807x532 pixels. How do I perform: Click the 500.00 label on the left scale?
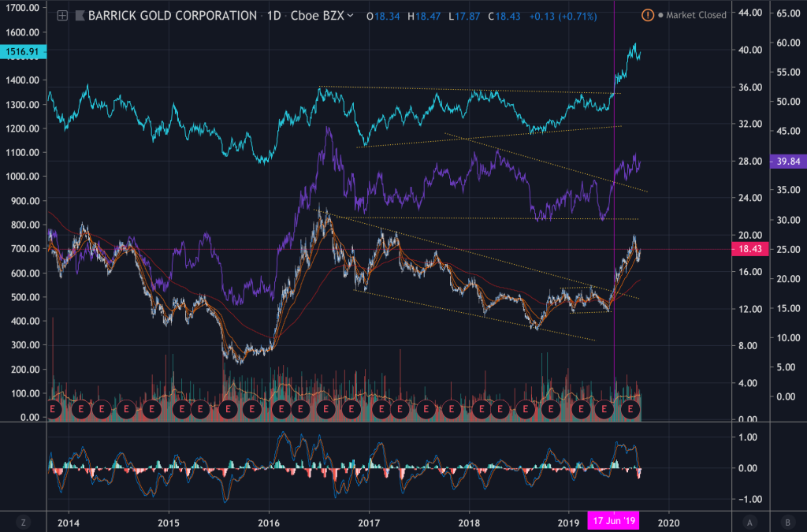pos(24,297)
